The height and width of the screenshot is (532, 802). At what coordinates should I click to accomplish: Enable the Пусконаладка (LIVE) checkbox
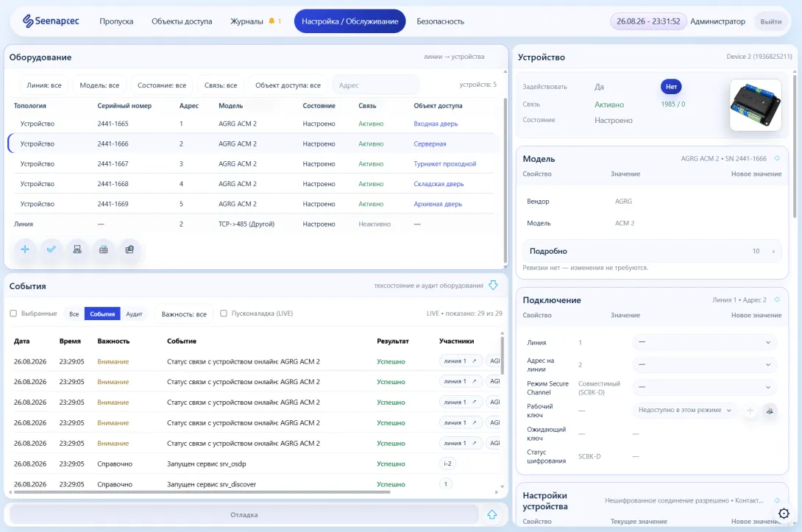(x=224, y=313)
